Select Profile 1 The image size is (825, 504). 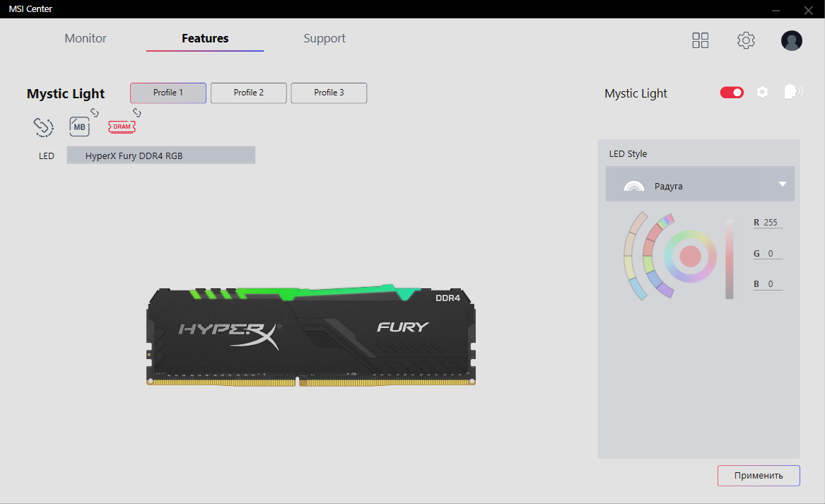(168, 93)
